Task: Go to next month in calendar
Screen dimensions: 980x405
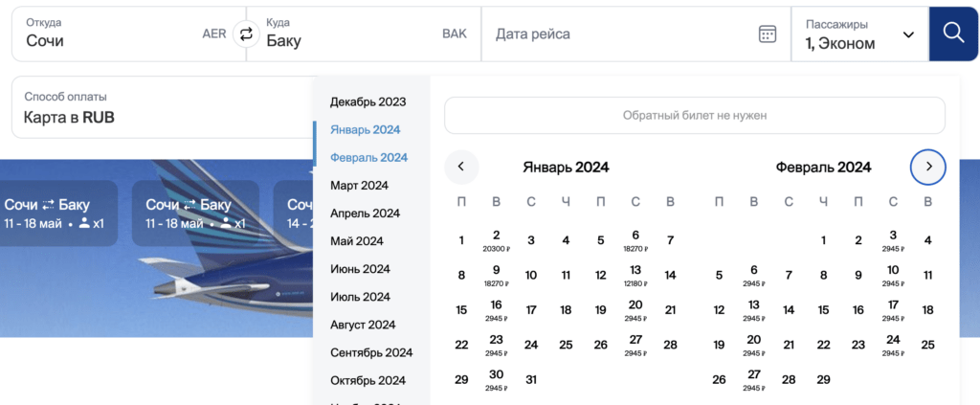Action: (x=928, y=167)
